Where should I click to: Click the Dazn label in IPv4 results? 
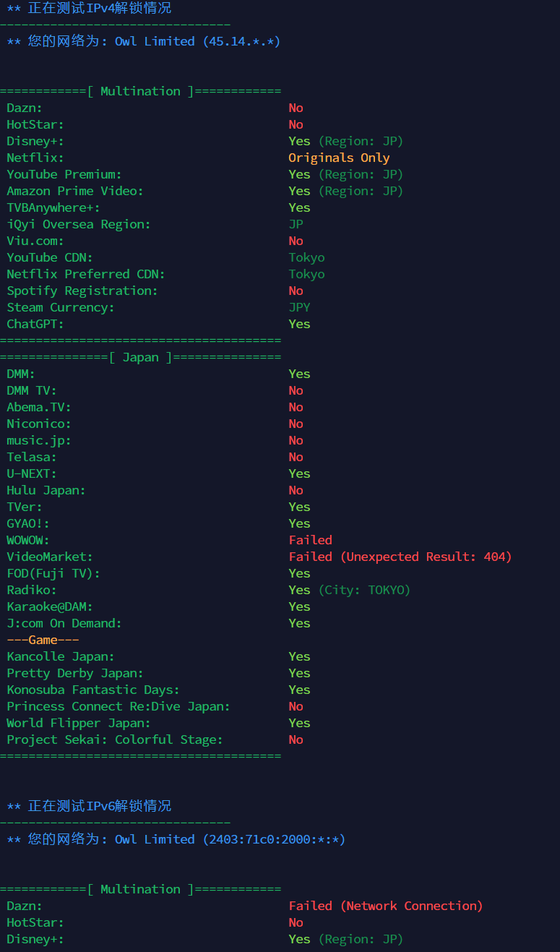pos(25,108)
